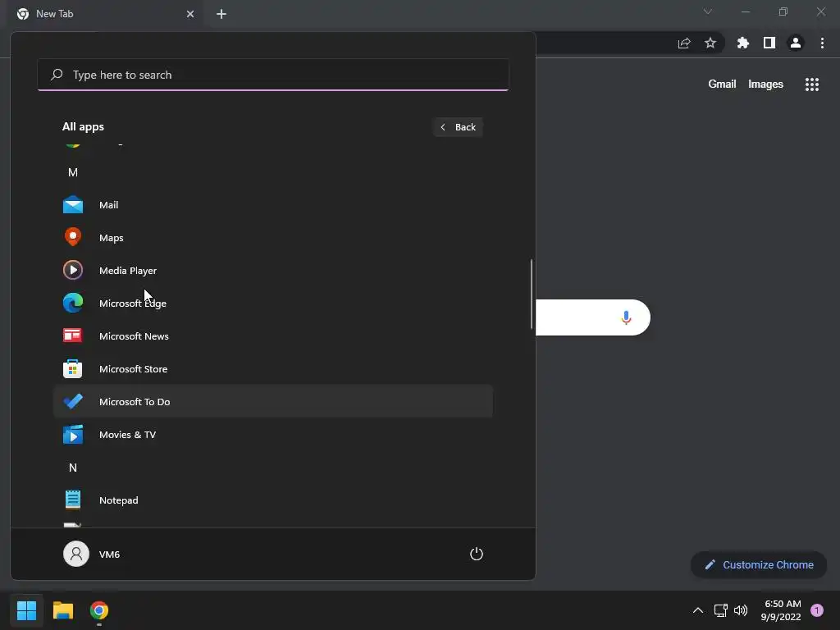Screen dimensions: 840x630
Task: Click the Chrome taskbar icon
Action: pyautogui.click(x=99, y=610)
